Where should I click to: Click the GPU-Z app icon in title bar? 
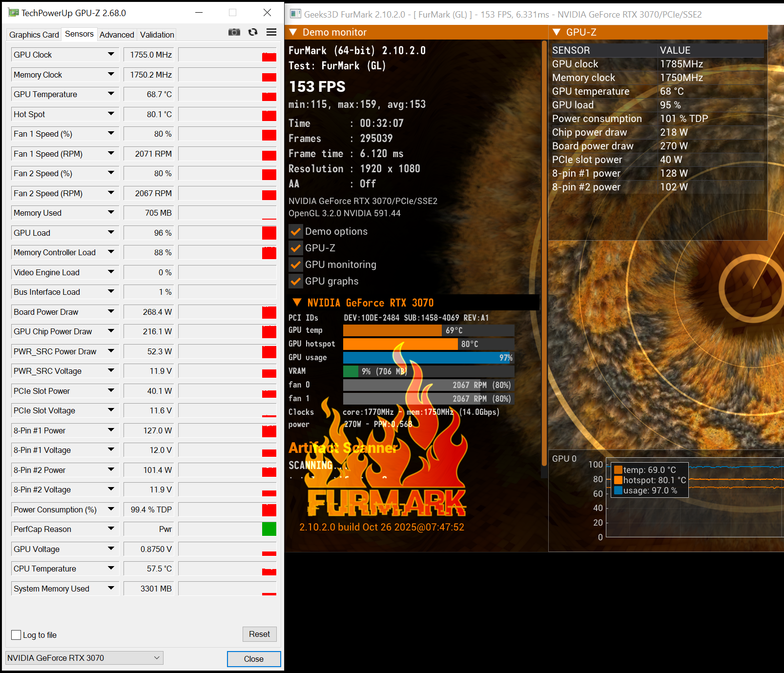[x=14, y=13]
